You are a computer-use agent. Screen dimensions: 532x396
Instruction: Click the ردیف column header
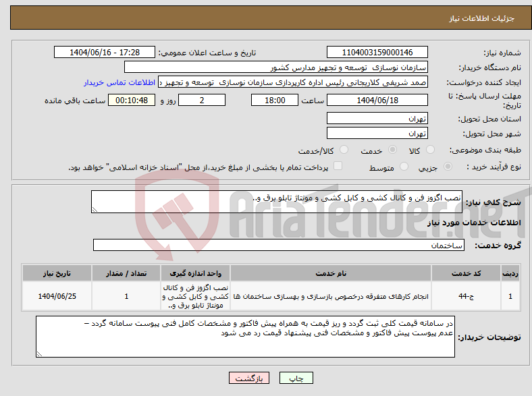510,273
